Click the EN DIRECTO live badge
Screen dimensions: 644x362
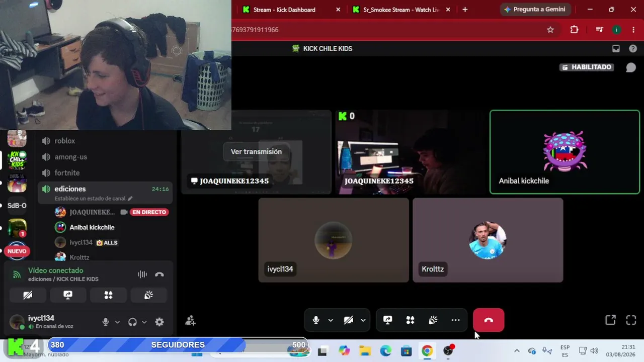pyautogui.click(x=149, y=212)
